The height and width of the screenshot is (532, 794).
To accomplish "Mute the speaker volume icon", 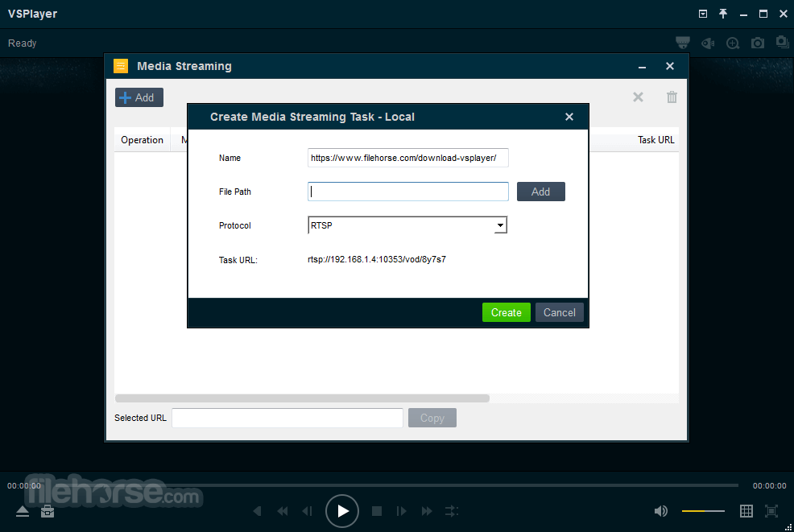I will click(x=661, y=511).
